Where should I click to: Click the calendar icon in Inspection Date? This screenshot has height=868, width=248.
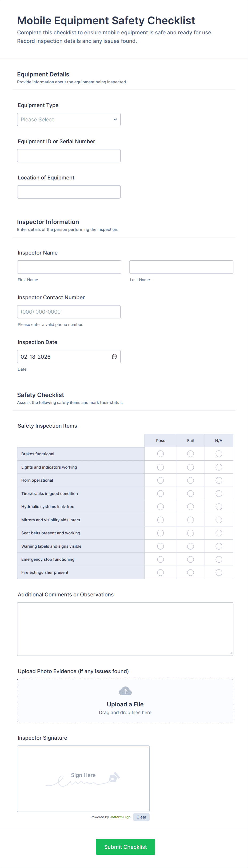point(114,357)
